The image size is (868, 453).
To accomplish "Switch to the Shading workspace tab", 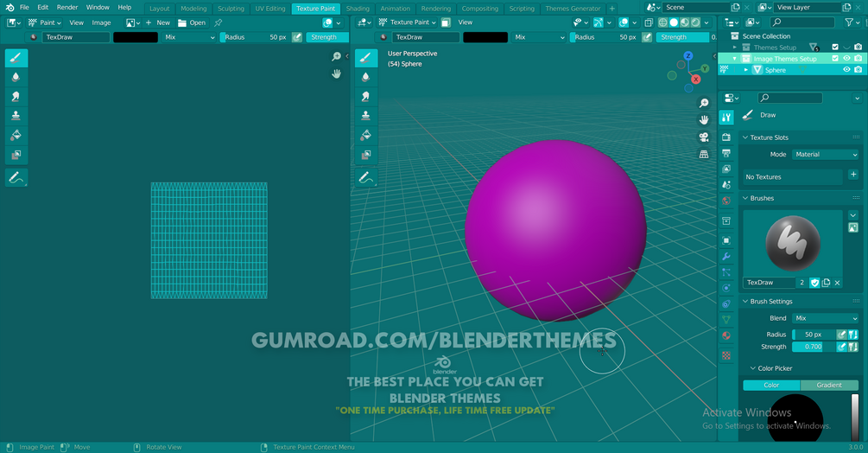I will [358, 9].
